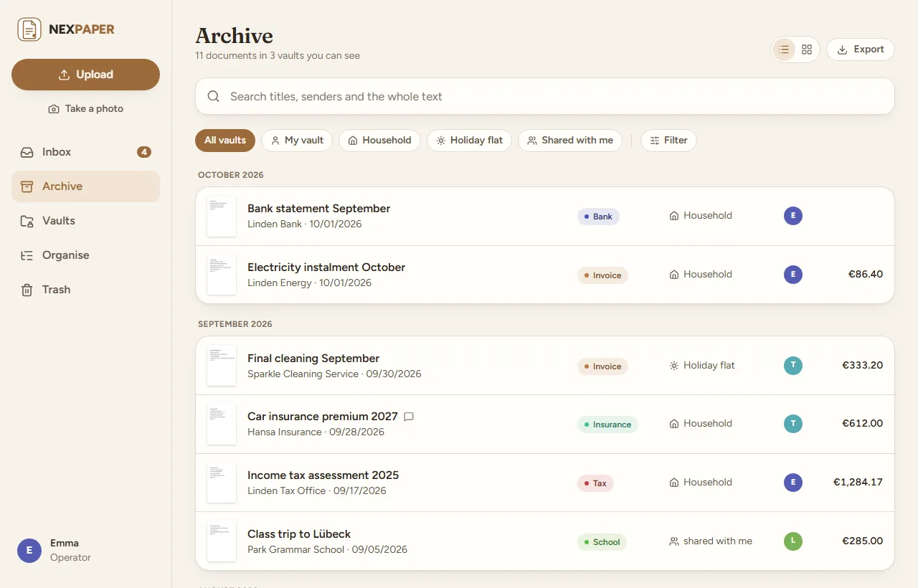Click the search documents field

click(545, 96)
